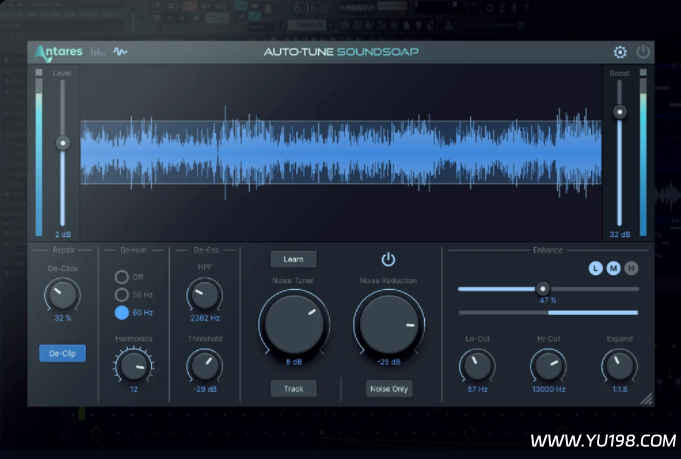Click the light blue Enhance range bar
Screen dimensions: 681x459
click(593, 313)
